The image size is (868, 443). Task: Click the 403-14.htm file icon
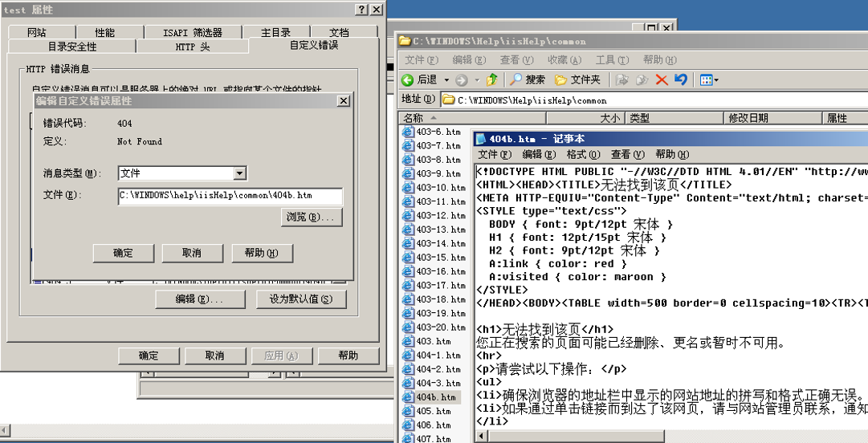[408, 243]
